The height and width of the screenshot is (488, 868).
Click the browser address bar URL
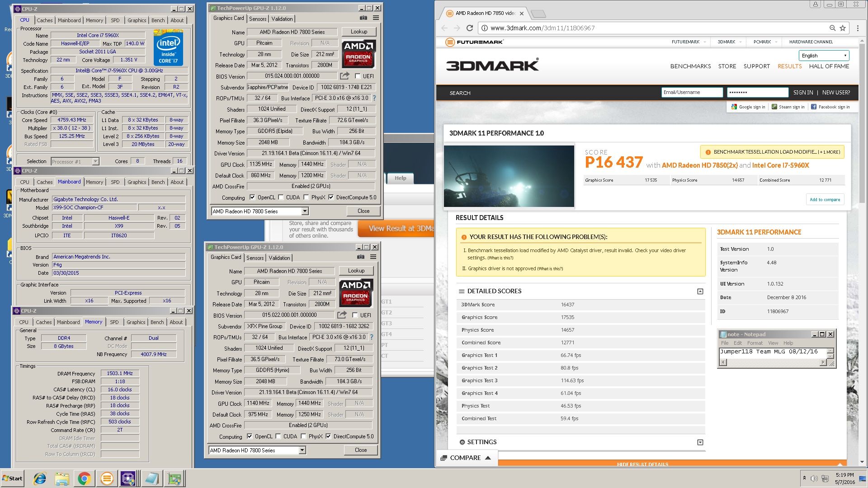[542, 28]
